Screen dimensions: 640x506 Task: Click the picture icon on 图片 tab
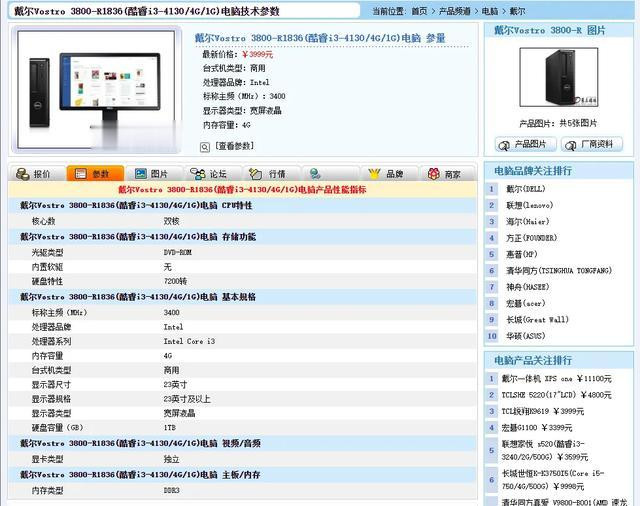pyautogui.click(x=141, y=174)
